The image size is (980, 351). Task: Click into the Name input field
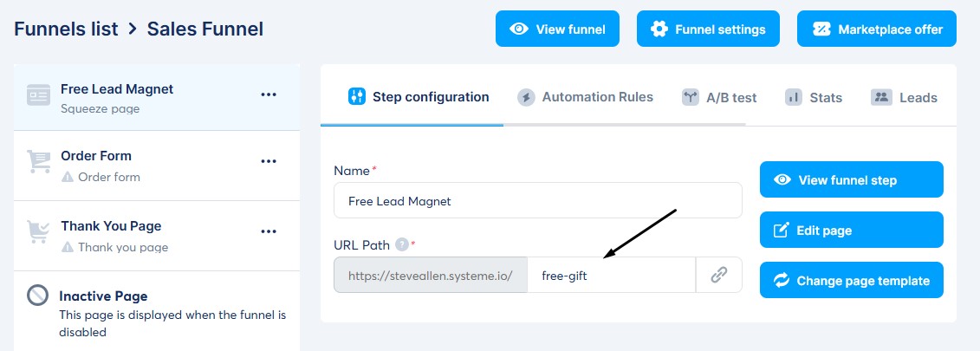[537, 200]
